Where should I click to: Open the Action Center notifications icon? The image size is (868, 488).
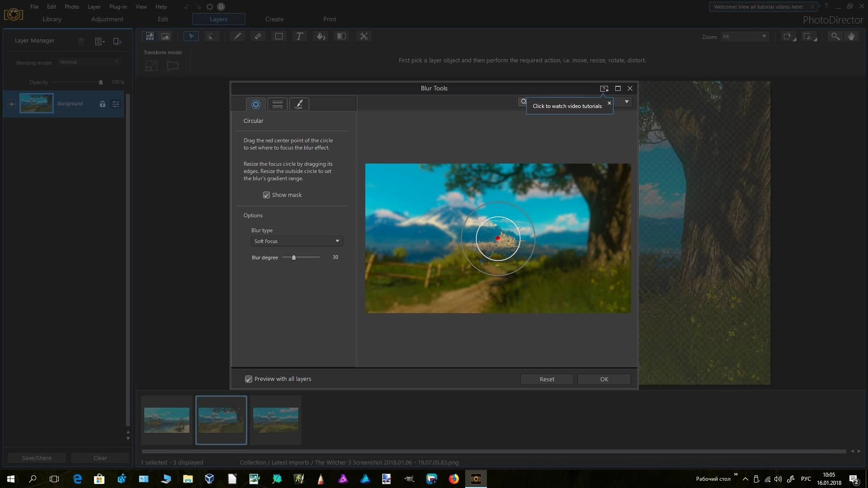(x=854, y=479)
